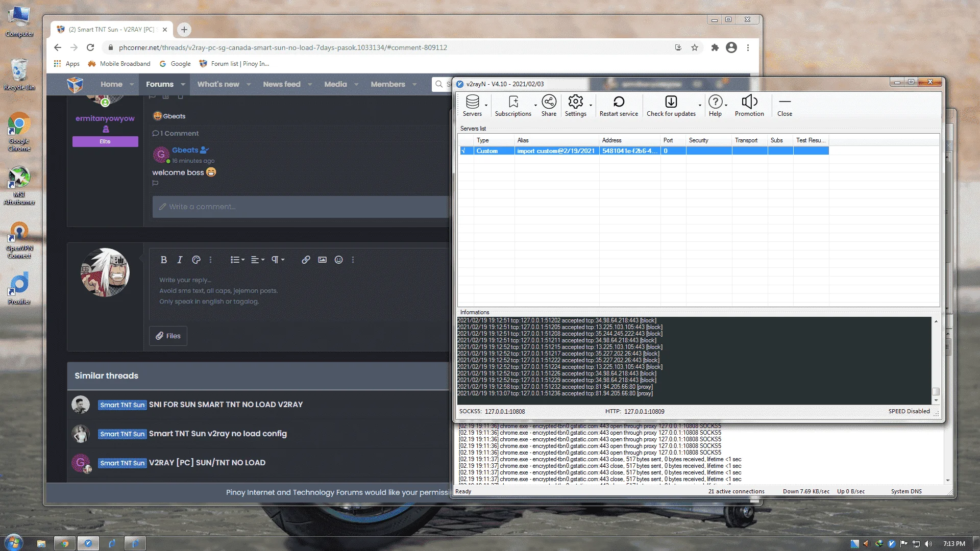Click the Close toolbar item in v2rayN
This screenshot has height=551, width=980.
click(x=785, y=106)
